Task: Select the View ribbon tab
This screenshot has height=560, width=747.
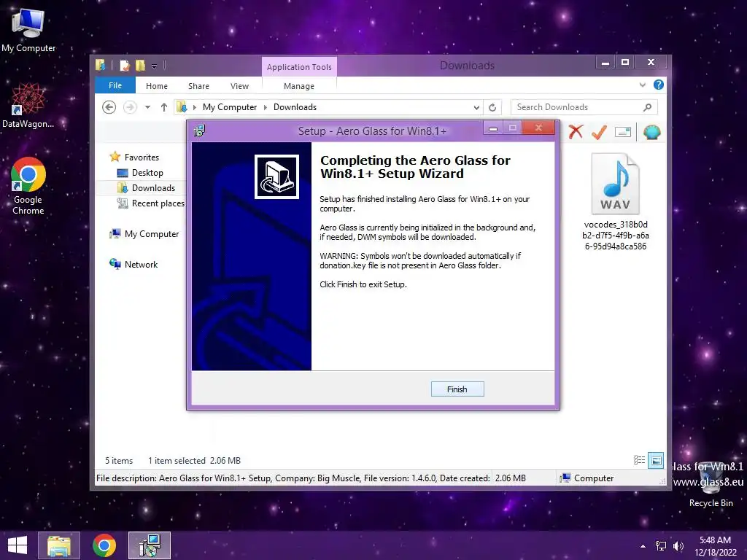Action: tap(239, 86)
